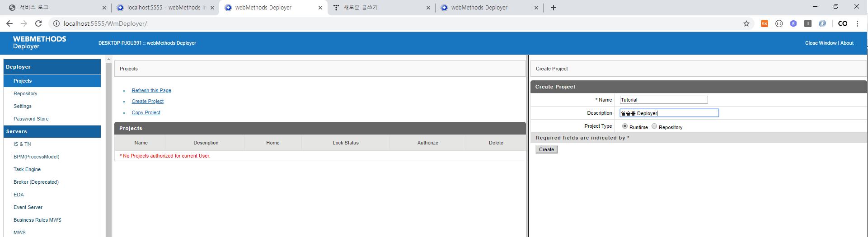Image resolution: width=868 pixels, height=237 pixels.
Task: Go back with the browser back arrow
Action: (x=9, y=23)
